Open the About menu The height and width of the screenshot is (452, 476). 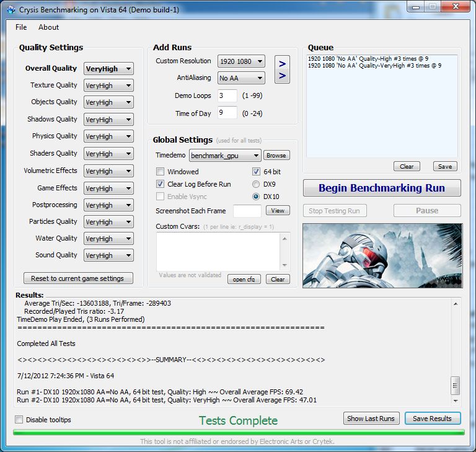48,27
